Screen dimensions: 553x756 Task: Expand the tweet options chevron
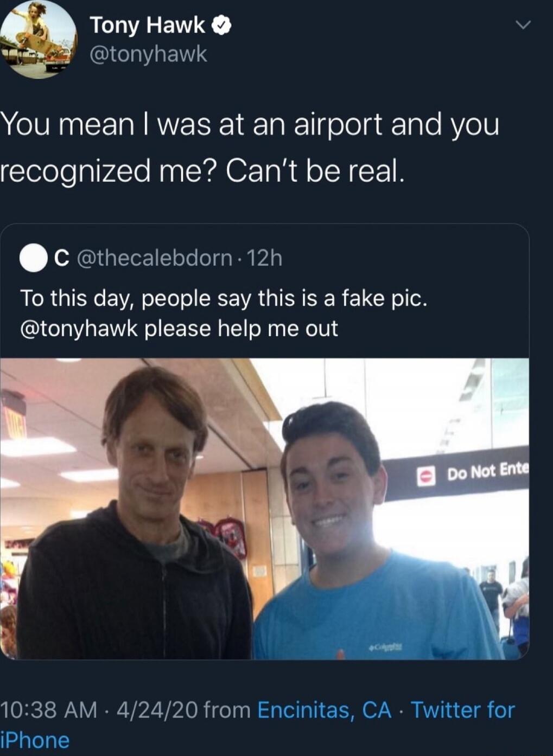coord(522,25)
